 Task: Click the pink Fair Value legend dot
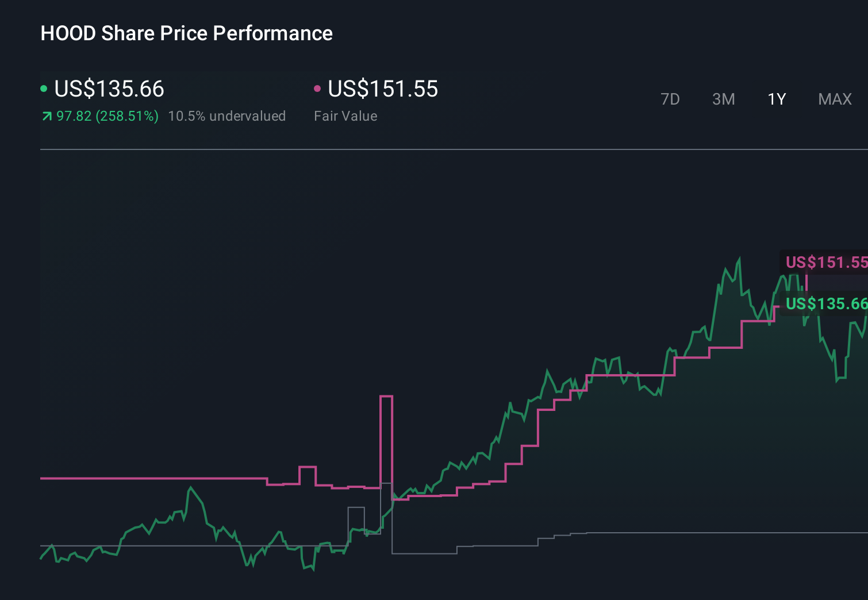click(317, 88)
